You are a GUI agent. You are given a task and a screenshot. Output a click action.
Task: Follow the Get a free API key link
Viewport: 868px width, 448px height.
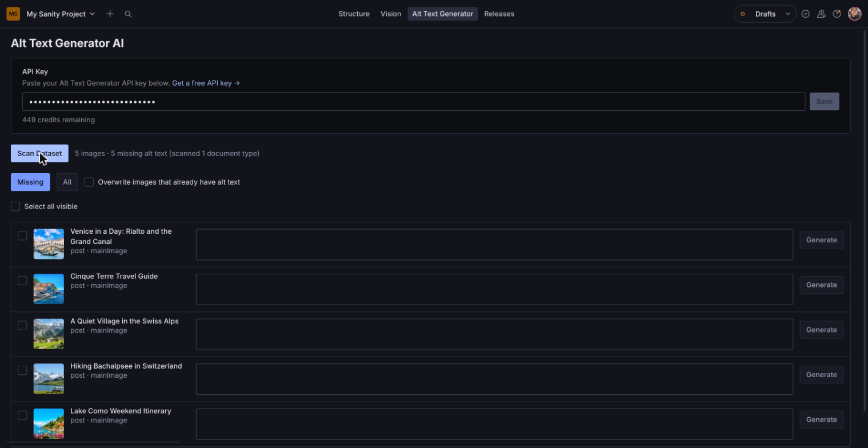tap(206, 83)
